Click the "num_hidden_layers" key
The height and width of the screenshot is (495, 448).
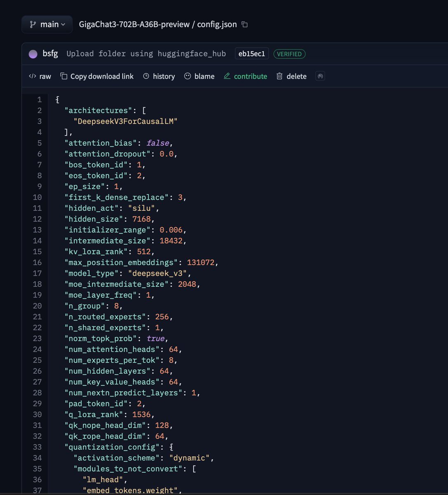[x=108, y=371]
